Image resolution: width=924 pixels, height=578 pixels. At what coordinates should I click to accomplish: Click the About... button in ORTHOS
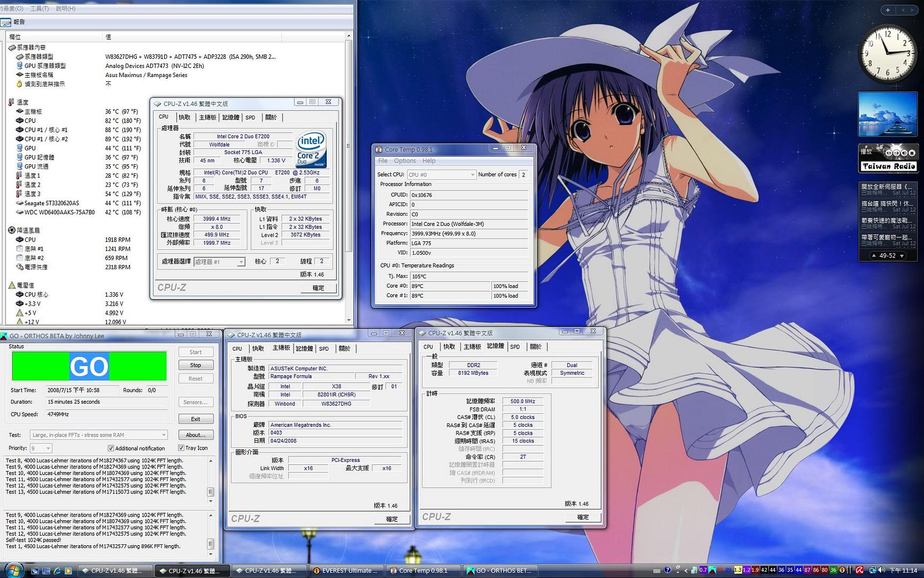pos(196,435)
